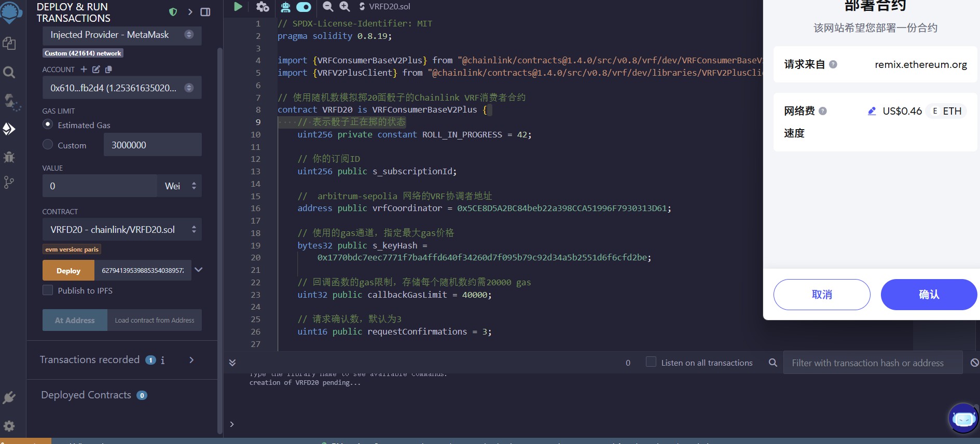
Task: Click the MetaMask 确认 confirm button
Action: tap(929, 295)
